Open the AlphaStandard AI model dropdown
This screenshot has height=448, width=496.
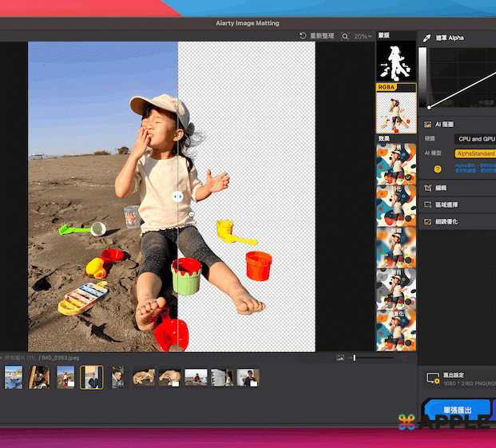[476, 153]
